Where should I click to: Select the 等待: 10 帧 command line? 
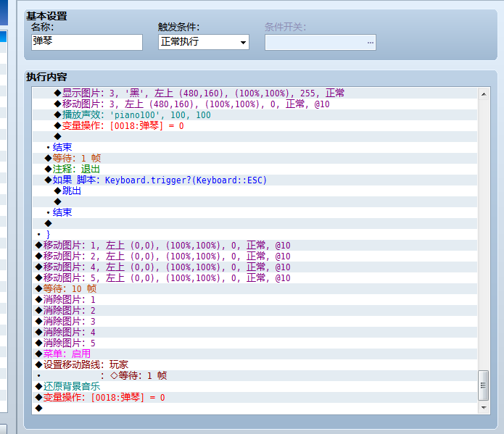(x=255, y=289)
